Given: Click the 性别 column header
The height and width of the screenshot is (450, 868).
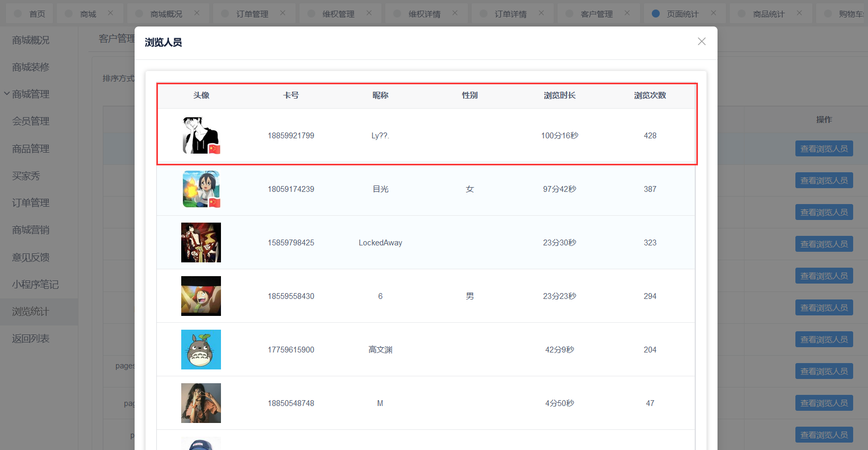Looking at the screenshot, I should coord(470,95).
